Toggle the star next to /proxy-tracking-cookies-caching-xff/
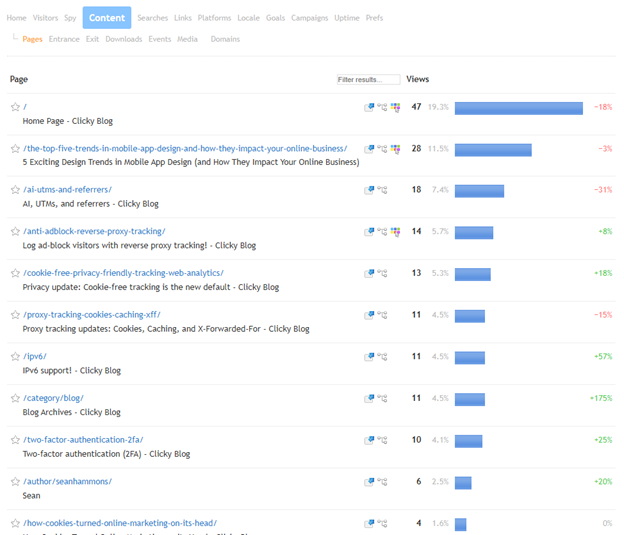Screen dimensions: 624x535 pyautogui.click(x=15, y=315)
